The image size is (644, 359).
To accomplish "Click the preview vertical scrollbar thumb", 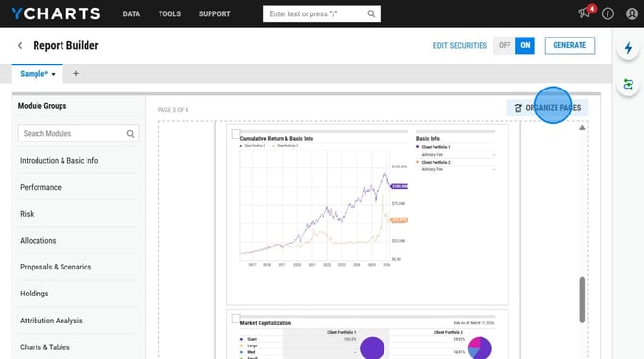I will [582, 299].
